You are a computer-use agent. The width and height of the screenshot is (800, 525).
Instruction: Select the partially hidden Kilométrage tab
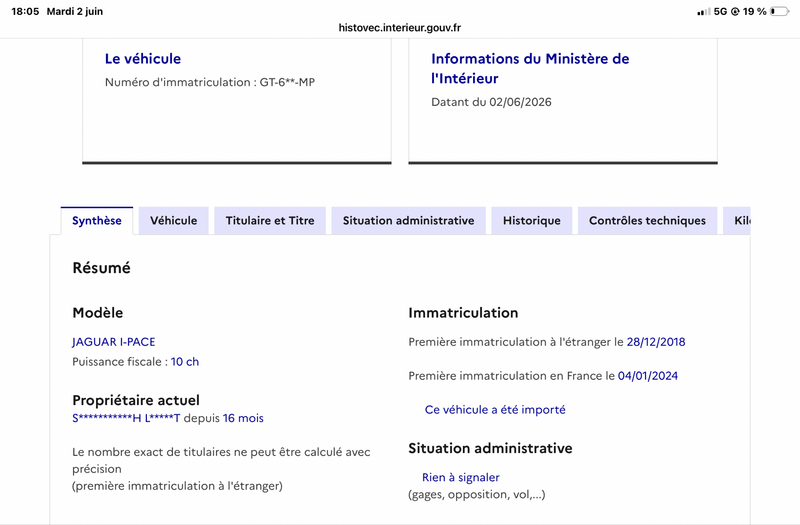tap(737, 221)
